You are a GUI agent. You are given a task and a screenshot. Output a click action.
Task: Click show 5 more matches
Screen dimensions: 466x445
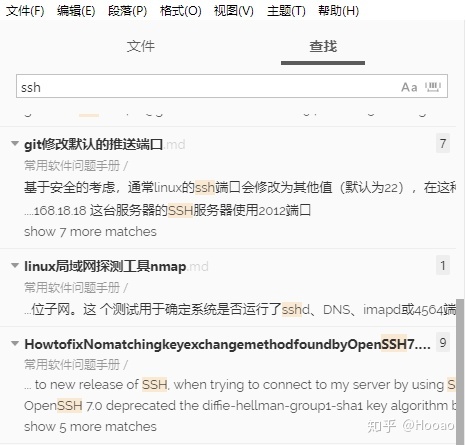click(90, 427)
